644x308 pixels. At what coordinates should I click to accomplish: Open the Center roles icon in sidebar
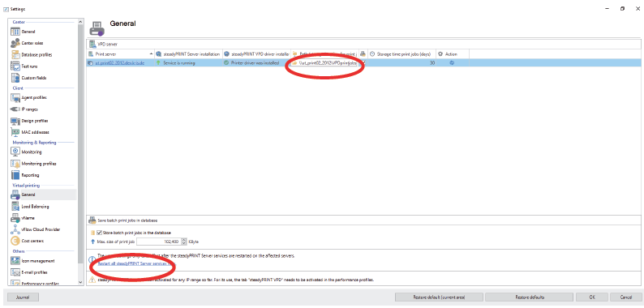15,43
